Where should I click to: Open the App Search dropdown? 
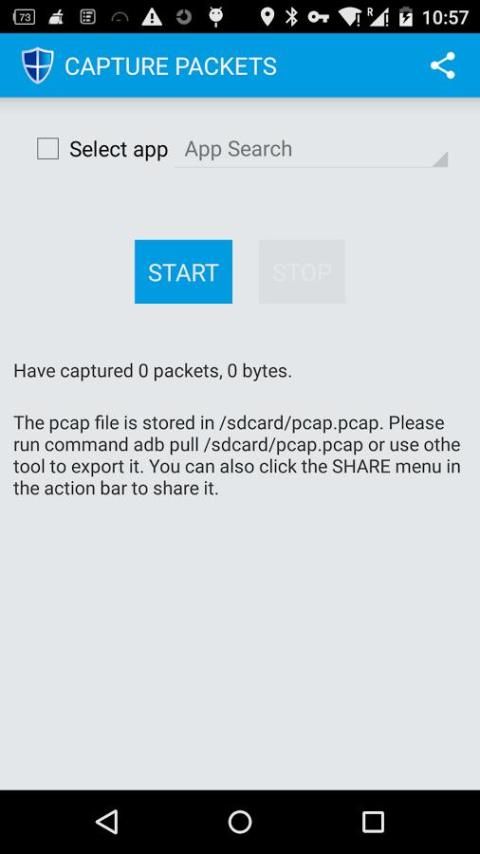point(311,150)
